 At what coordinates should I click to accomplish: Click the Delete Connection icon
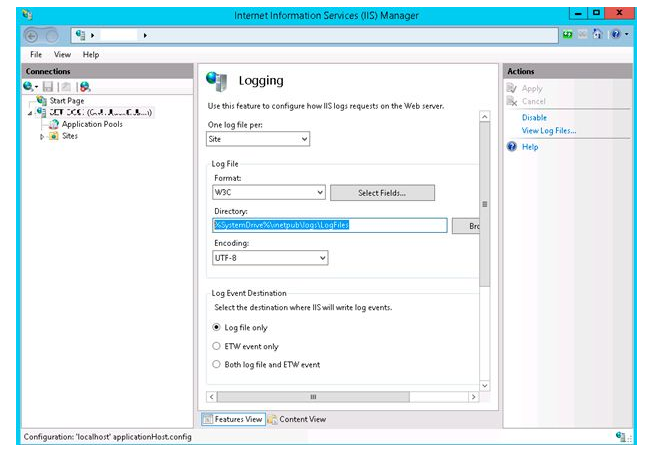[85, 87]
